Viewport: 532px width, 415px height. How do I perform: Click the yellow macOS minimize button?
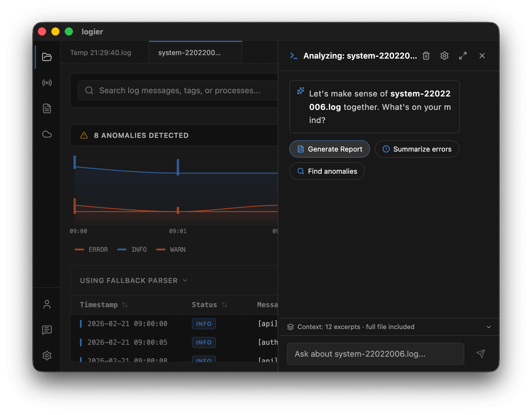click(x=55, y=31)
